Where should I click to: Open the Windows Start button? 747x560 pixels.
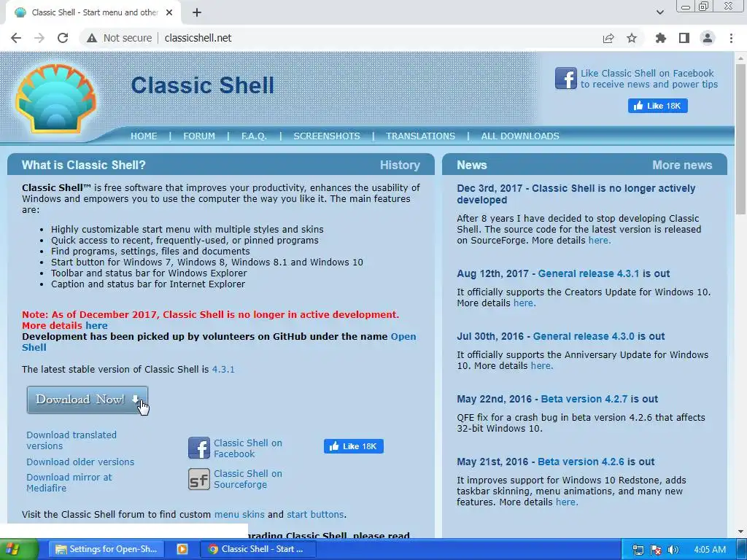point(18,550)
